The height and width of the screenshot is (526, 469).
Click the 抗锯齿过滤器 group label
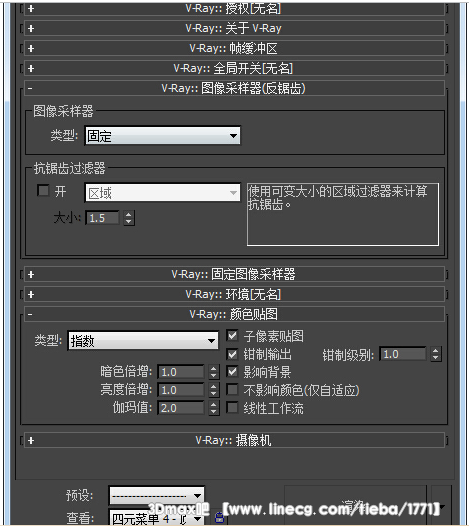(69, 168)
